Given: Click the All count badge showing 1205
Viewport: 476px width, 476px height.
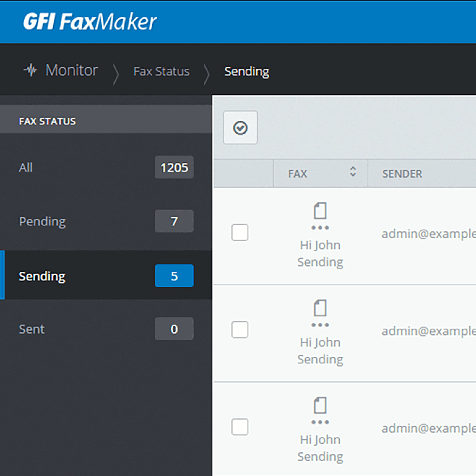Looking at the screenshot, I should pos(174,168).
